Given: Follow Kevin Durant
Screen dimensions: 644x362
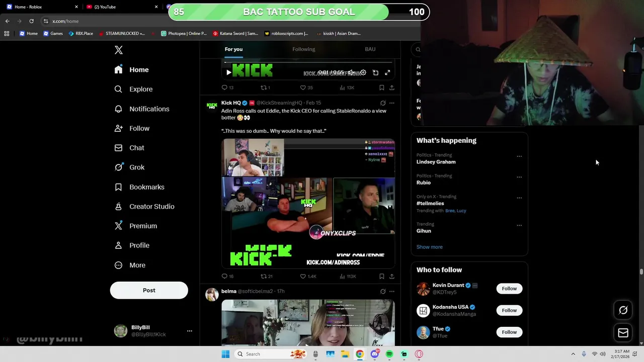Looking at the screenshot, I should (x=509, y=289).
